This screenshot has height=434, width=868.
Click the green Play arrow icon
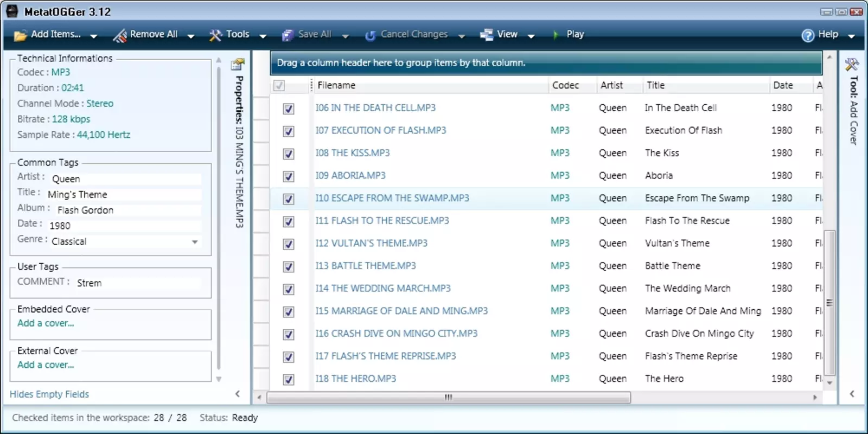pos(556,35)
